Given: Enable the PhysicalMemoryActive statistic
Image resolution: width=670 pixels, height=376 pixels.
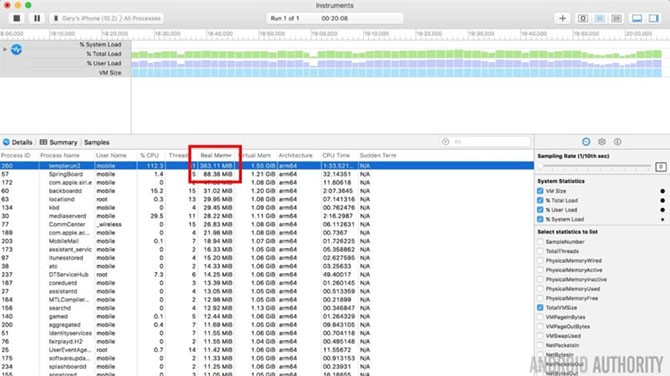Looking at the screenshot, I should (540, 270).
